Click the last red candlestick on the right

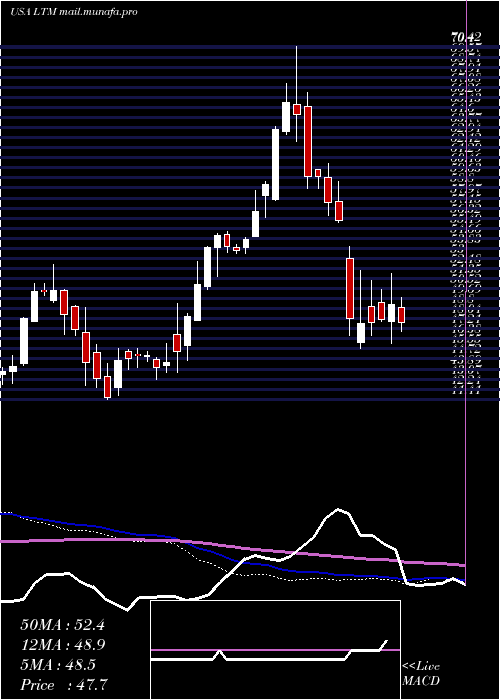(x=401, y=315)
